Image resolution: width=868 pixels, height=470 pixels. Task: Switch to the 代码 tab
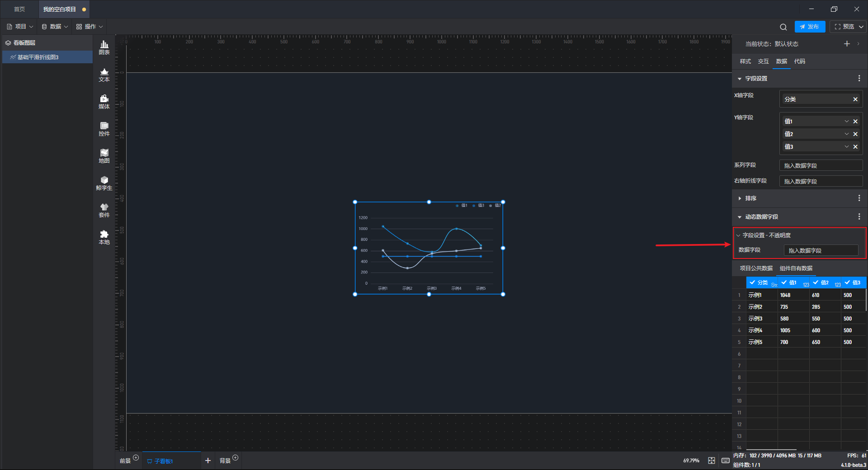click(x=799, y=61)
